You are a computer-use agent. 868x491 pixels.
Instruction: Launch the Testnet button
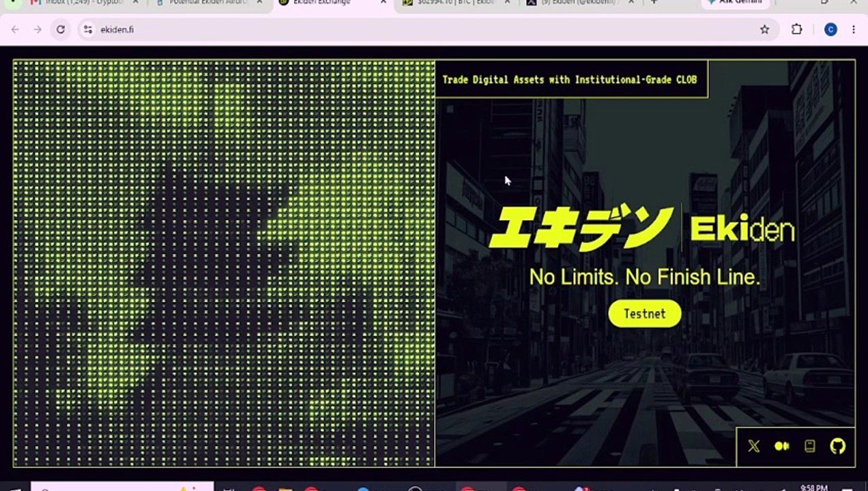coord(645,314)
